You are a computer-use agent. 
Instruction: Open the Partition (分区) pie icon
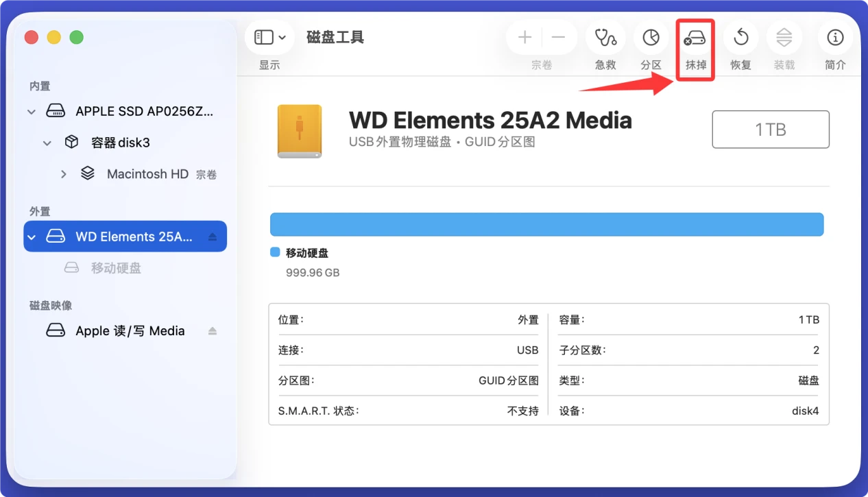click(x=651, y=37)
